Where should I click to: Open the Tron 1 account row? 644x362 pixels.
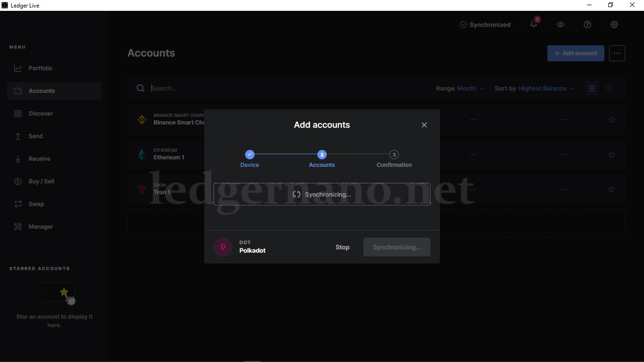pyautogui.click(x=376, y=189)
